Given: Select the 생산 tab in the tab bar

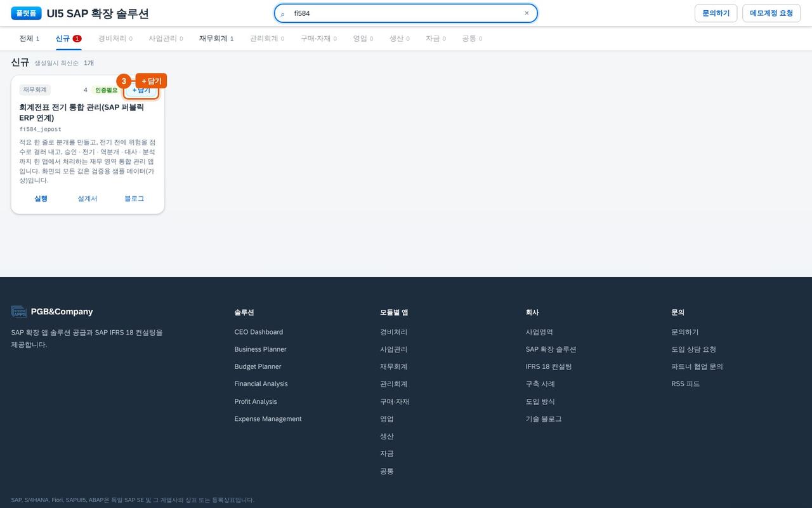Looking at the screenshot, I should (400, 39).
